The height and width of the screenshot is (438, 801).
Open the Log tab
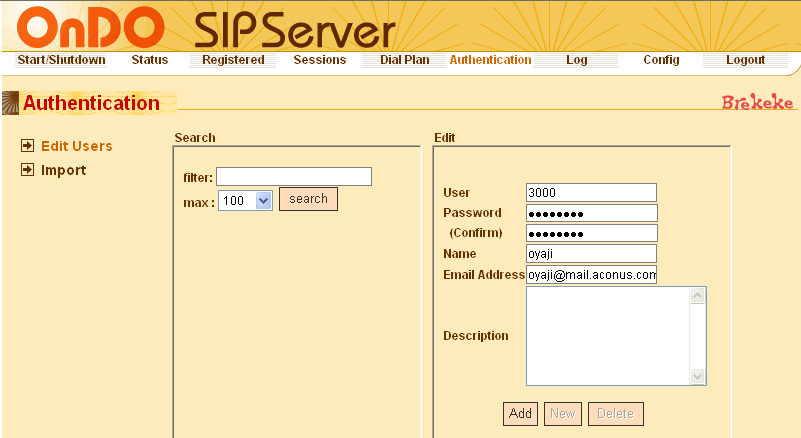(576, 60)
